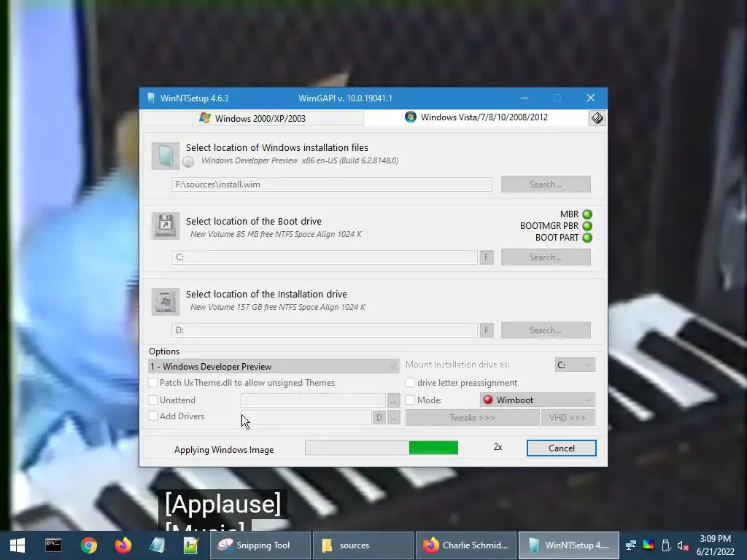747x560 pixels.
Task: Open the Windows Start menu
Action: point(18,545)
